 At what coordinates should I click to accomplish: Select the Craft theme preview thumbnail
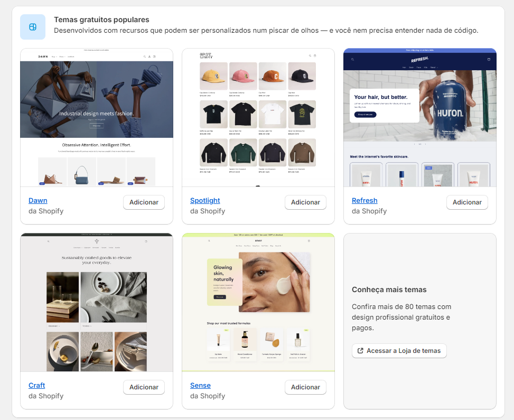(97, 302)
